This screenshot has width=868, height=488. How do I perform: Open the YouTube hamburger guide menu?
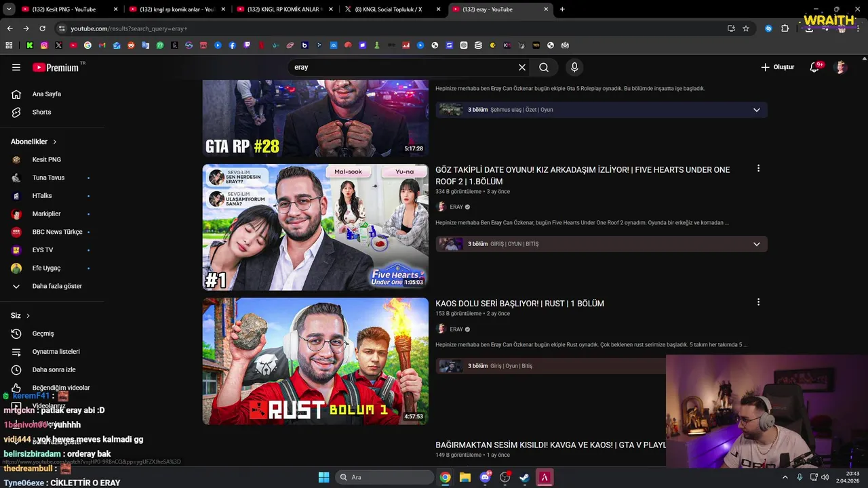(16, 67)
